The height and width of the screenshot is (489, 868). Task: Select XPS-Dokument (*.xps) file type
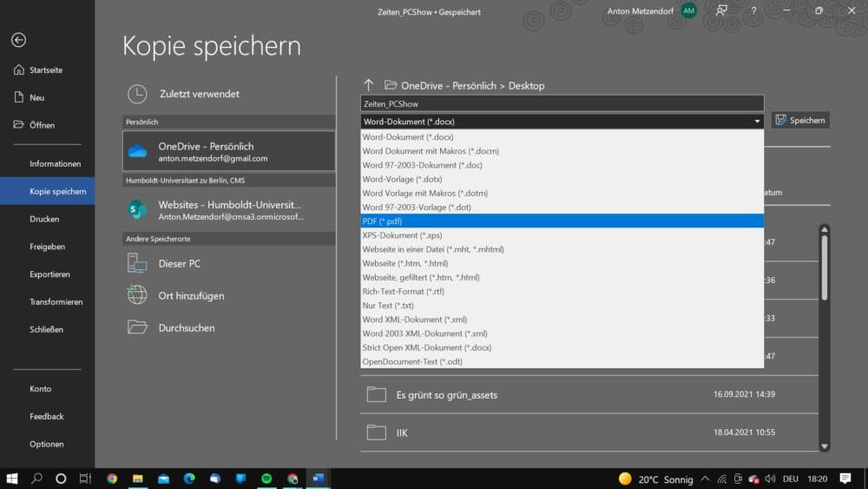(x=562, y=235)
